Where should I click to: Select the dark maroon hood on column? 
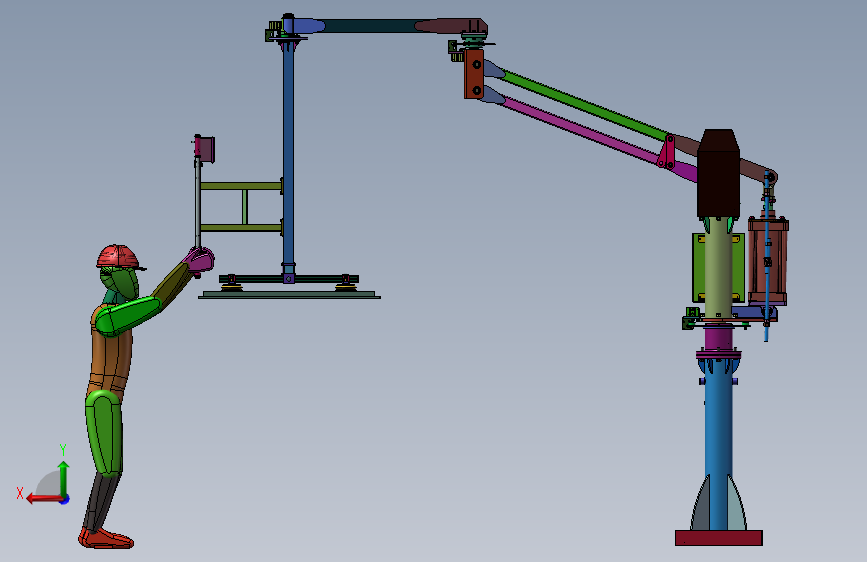[x=718, y=174]
